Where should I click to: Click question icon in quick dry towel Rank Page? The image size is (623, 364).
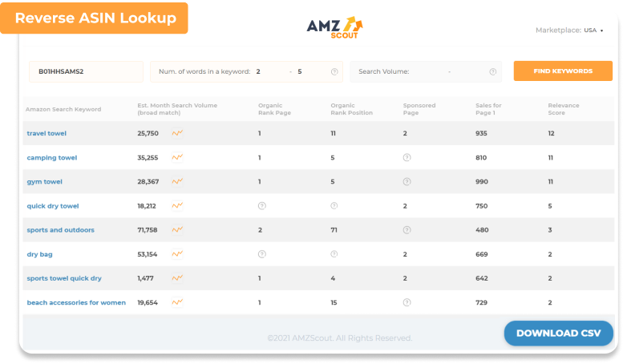(x=261, y=206)
